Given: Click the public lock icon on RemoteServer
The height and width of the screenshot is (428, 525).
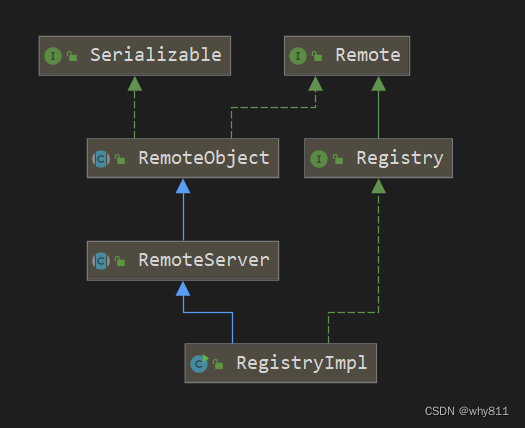Looking at the screenshot, I should (x=120, y=261).
